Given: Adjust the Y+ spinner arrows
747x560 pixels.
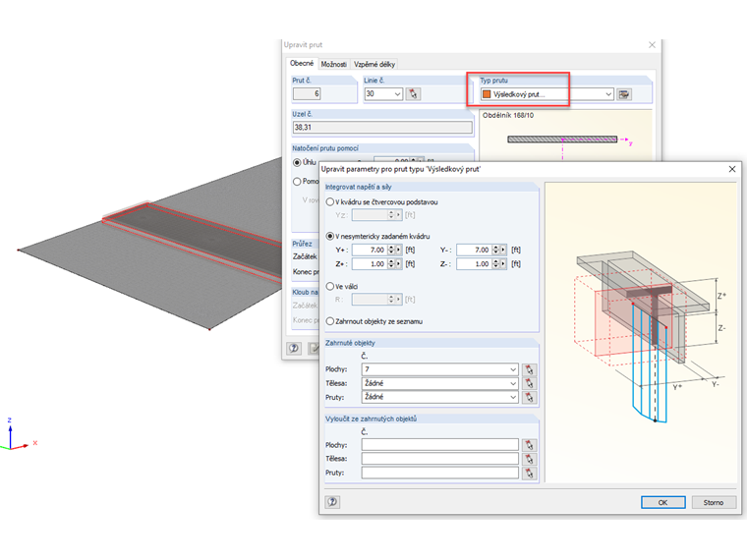Looking at the screenshot, I should tap(391, 250).
